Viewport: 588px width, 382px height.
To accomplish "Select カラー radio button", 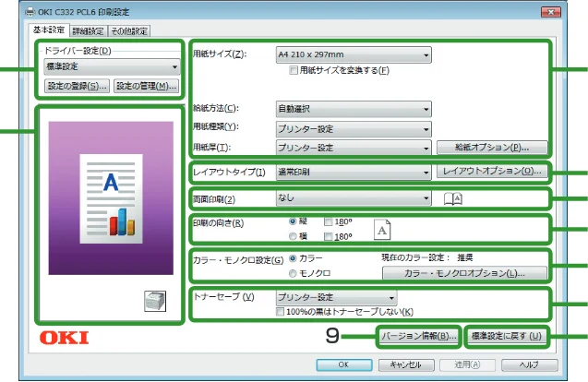I will click(293, 258).
